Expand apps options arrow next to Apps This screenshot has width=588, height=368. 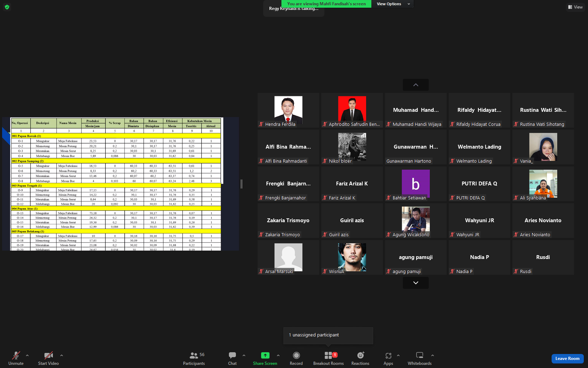398,355
